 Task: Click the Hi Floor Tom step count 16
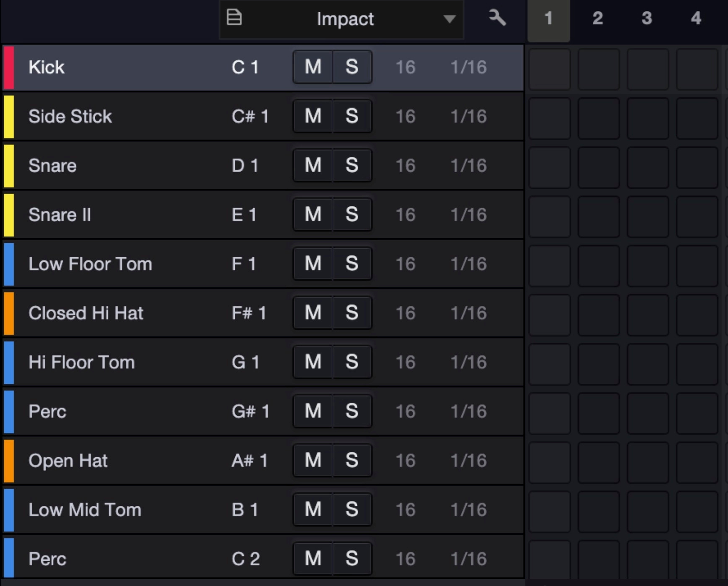[x=405, y=362]
